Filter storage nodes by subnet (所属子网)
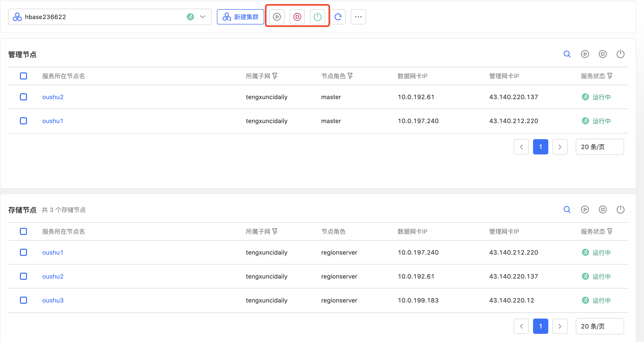Viewport: 644px width, 342px height. pos(275,231)
